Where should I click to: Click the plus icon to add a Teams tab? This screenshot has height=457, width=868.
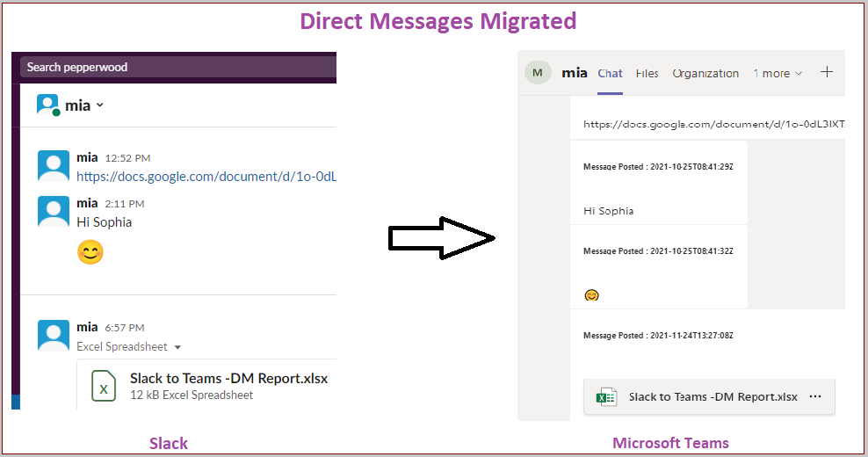827,72
